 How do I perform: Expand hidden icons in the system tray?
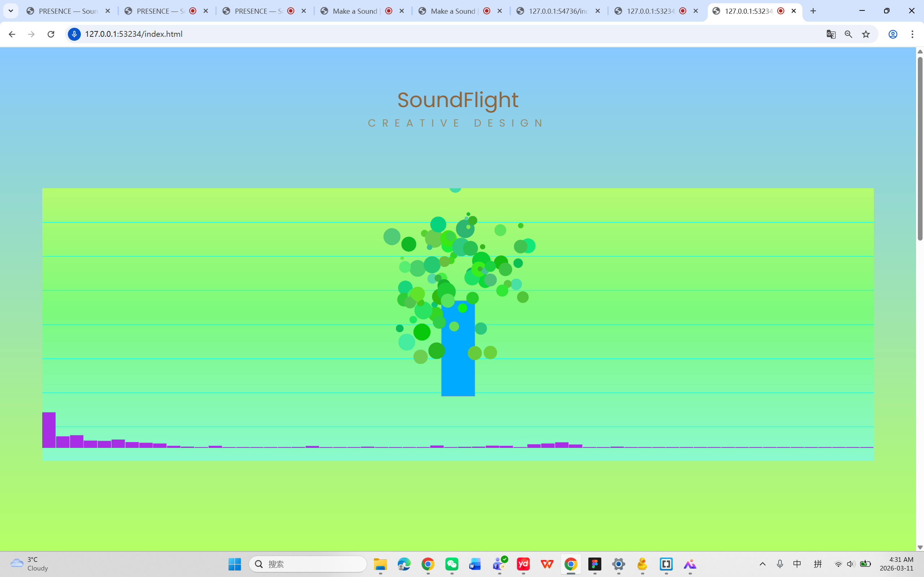pyautogui.click(x=763, y=564)
